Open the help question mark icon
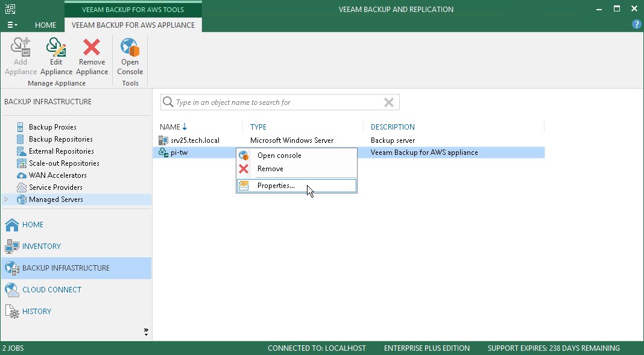The width and height of the screenshot is (644, 355). point(636,25)
